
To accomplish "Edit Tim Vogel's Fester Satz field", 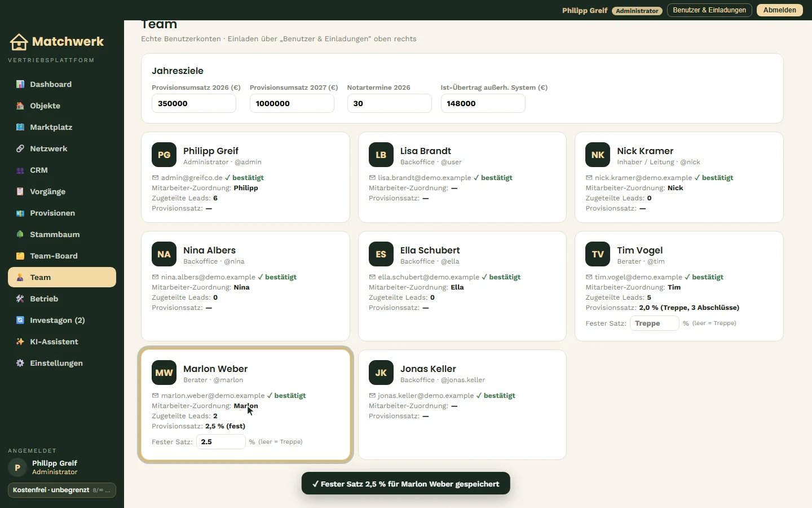I will pyautogui.click(x=655, y=323).
